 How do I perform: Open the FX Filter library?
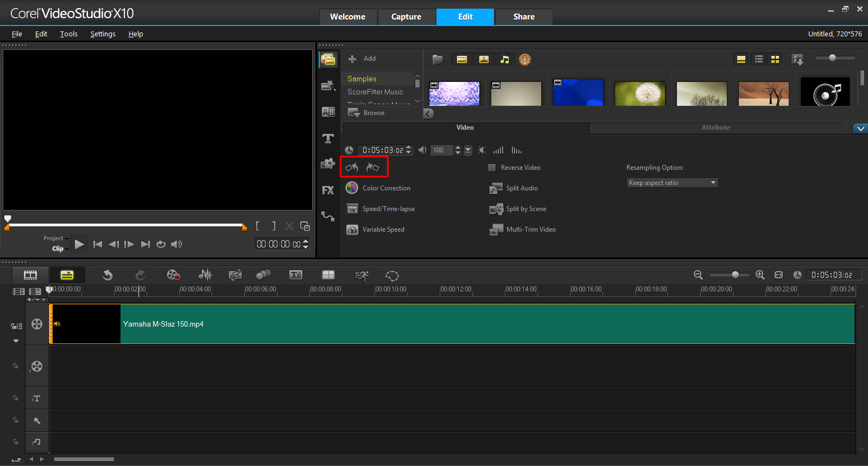pos(328,190)
